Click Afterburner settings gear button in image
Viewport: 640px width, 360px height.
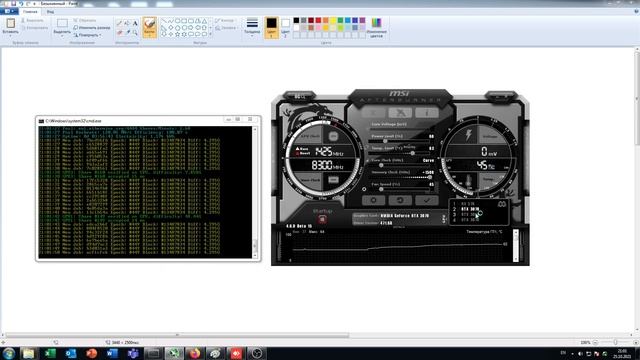tap(373, 200)
